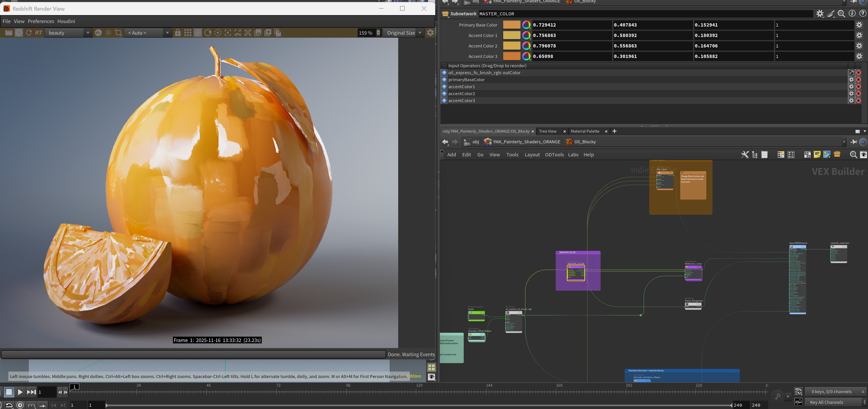Toggle the display eye icon in viewport corner
The height and width of the screenshot is (409, 868).
[431, 377]
